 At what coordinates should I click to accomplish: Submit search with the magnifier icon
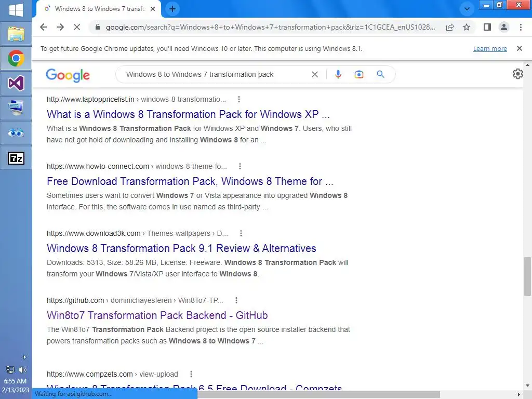click(x=381, y=74)
